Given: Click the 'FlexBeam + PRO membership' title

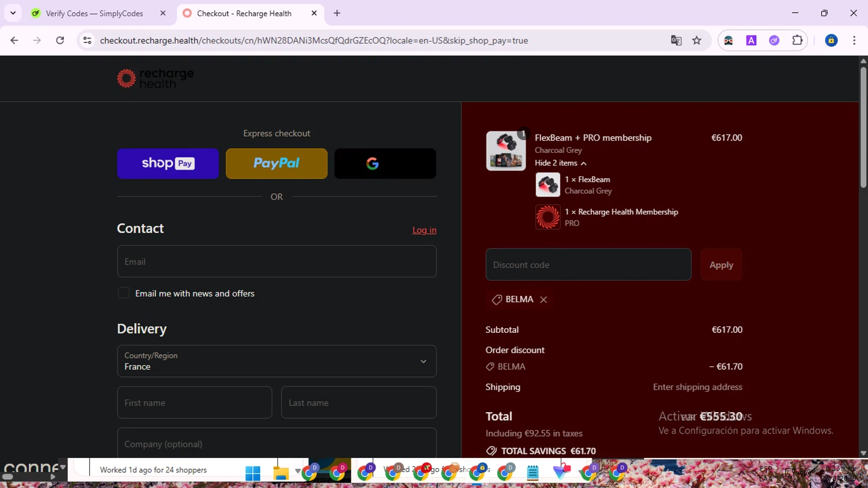Looking at the screenshot, I should tap(593, 138).
